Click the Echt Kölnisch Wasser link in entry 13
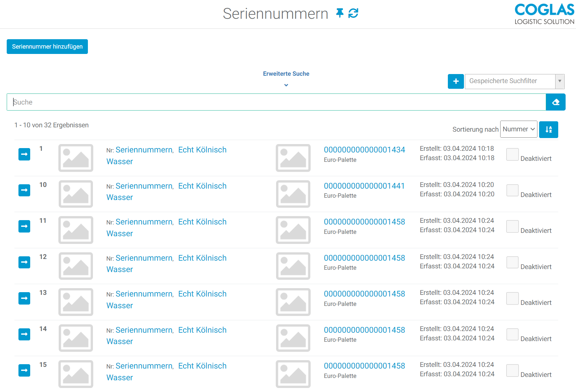This screenshot has height=392, width=576. (x=202, y=294)
